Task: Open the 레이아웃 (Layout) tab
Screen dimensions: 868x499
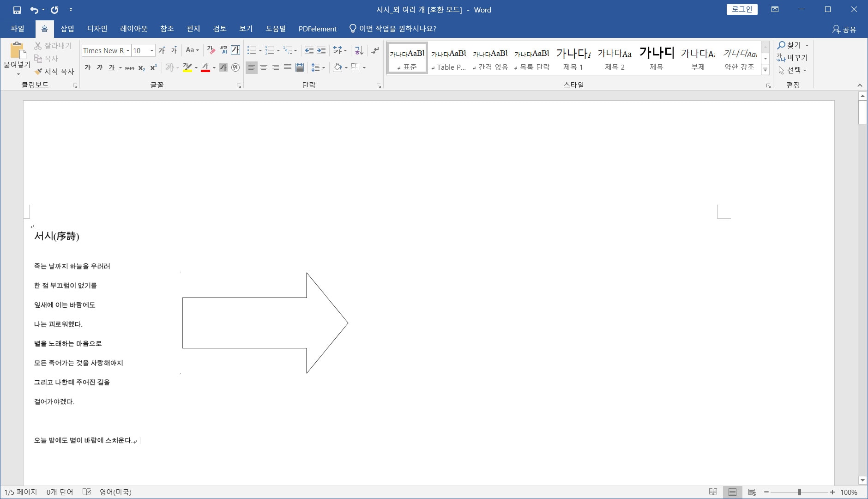Action: tap(134, 29)
